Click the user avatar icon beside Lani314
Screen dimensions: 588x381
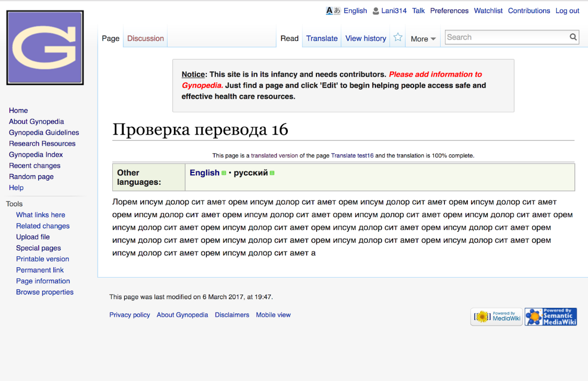coord(375,11)
